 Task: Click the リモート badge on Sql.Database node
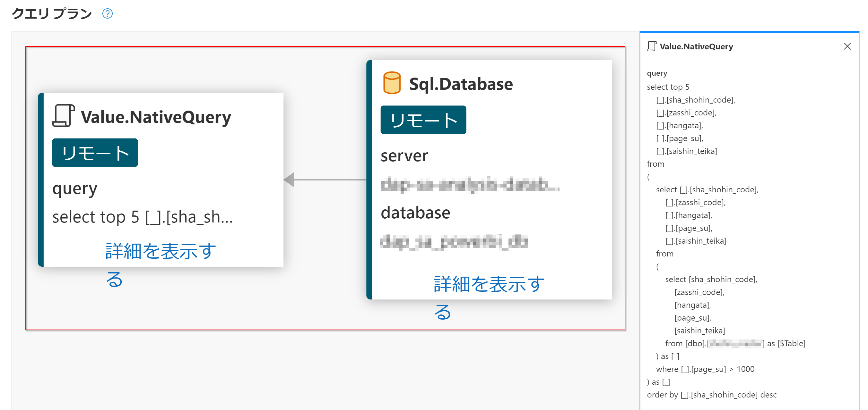[x=423, y=120]
